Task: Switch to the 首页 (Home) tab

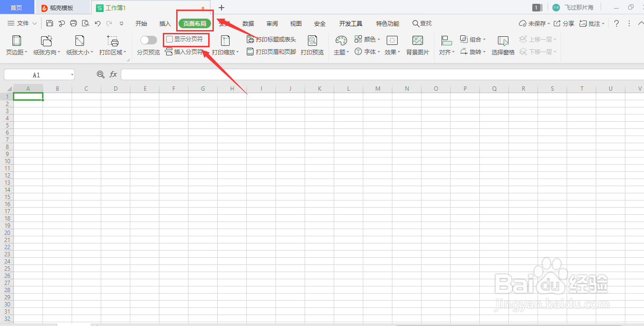Action: (x=17, y=7)
